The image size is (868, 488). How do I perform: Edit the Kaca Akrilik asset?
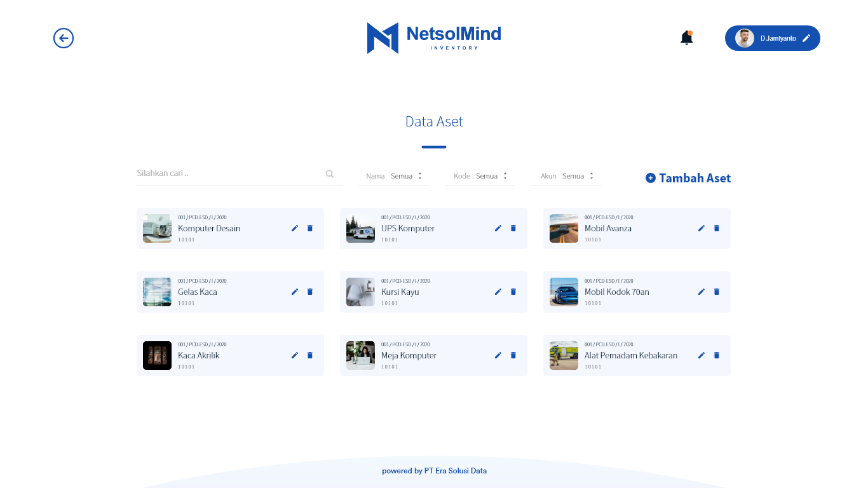295,355
